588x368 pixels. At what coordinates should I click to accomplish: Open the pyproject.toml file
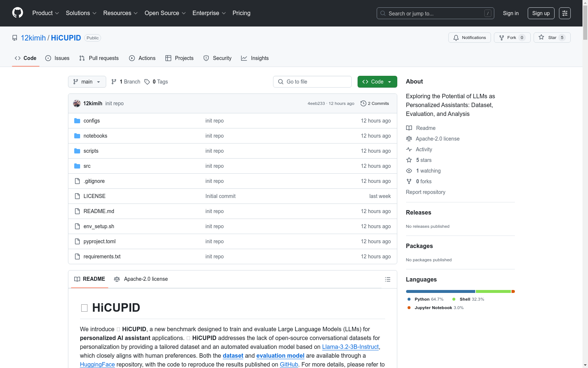[x=100, y=241]
